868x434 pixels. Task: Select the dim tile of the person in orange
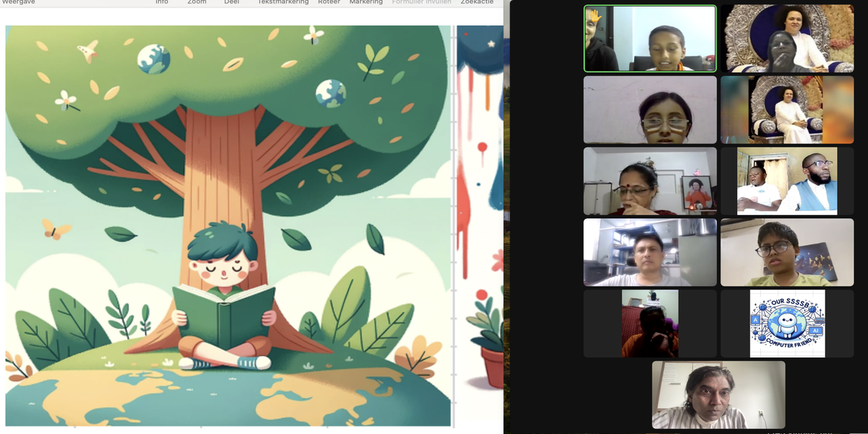point(650,323)
